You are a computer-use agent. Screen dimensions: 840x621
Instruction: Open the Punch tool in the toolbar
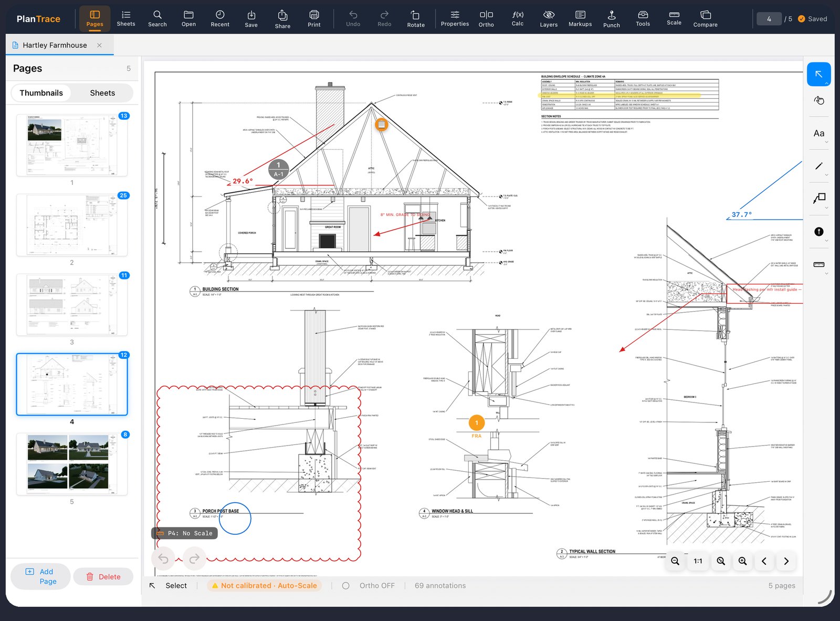[611, 18]
